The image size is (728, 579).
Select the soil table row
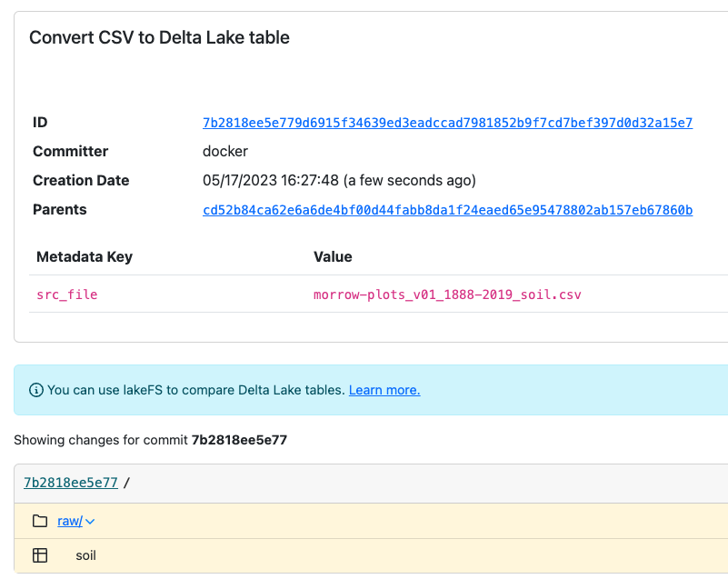pyautogui.click(x=371, y=555)
